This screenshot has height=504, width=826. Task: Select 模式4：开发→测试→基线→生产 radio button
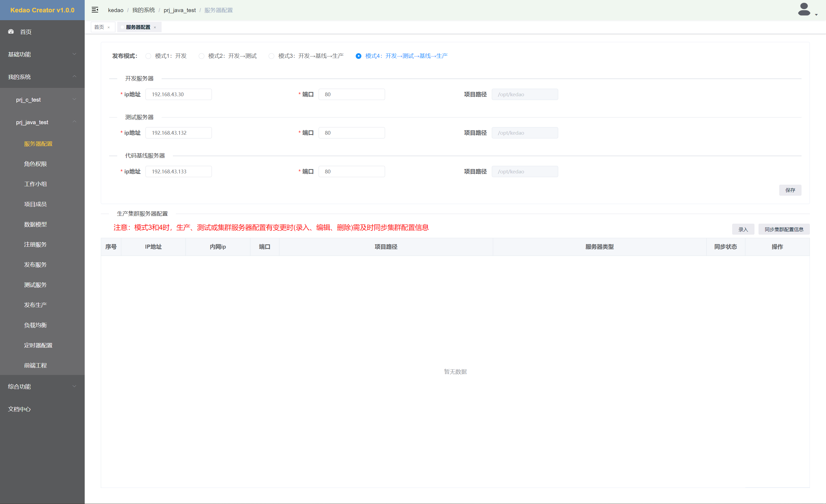pyautogui.click(x=358, y=56)
